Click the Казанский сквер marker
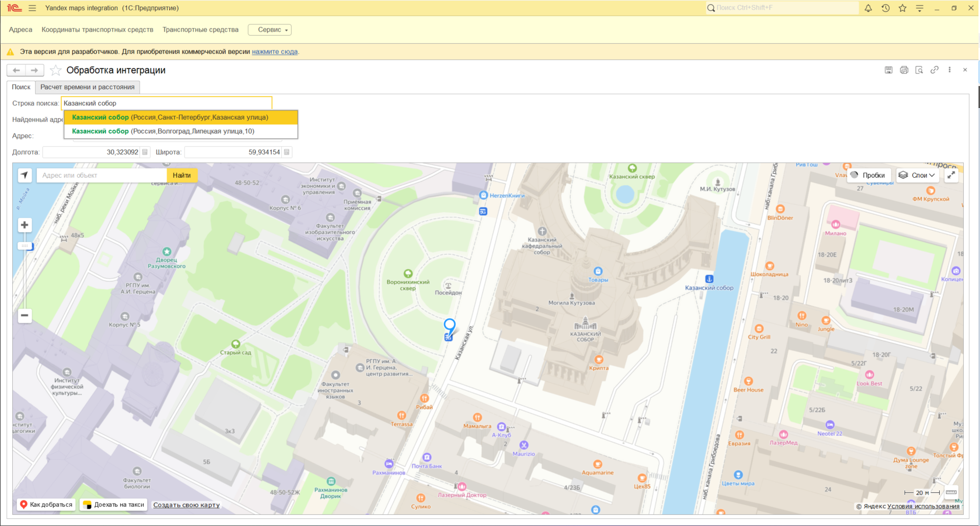The image size is (980, 526). [x=632, y=168]
